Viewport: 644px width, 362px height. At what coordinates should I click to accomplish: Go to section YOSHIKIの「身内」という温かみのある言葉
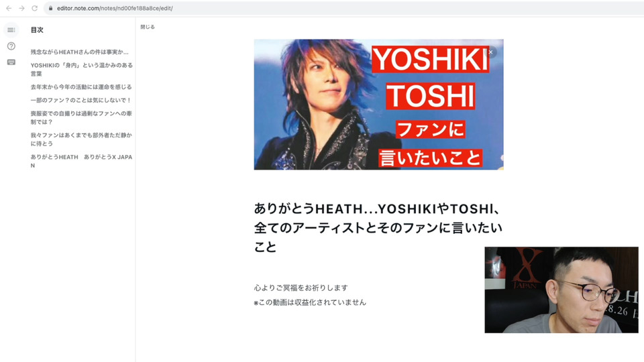(81, 69)
